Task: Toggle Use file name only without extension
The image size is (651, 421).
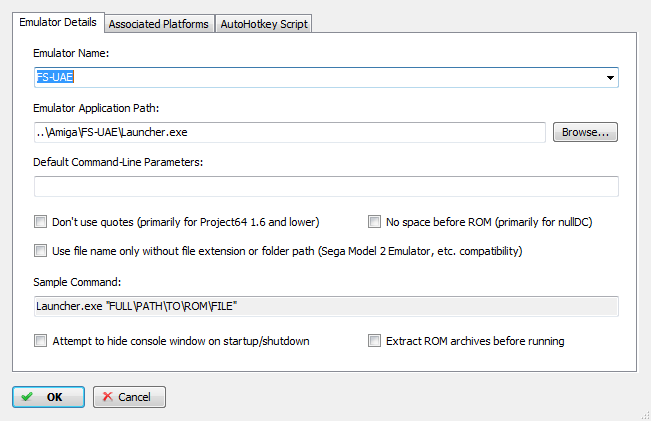Action: tap(40, 251)
